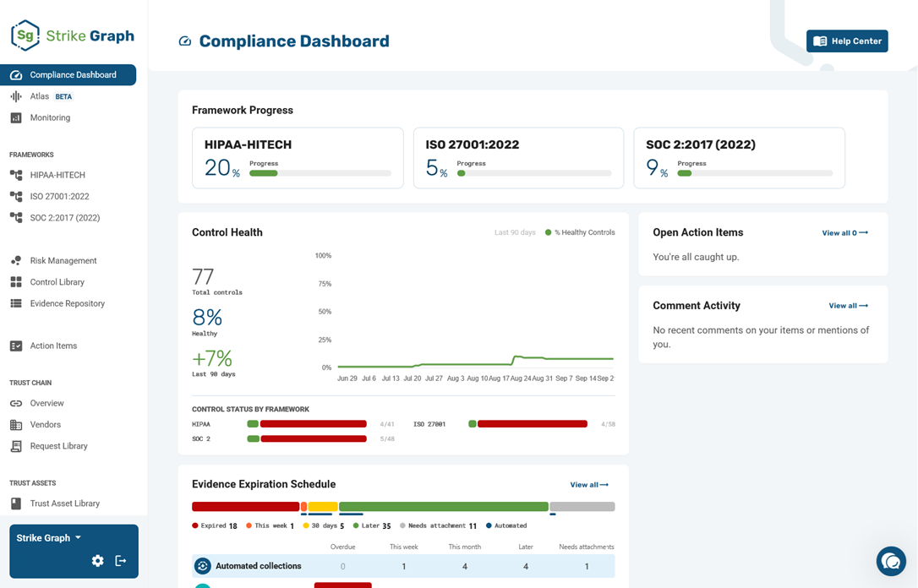Open Trust Chain Overview menu item
This screenshot has width=918, height=588.
(46, 403)
